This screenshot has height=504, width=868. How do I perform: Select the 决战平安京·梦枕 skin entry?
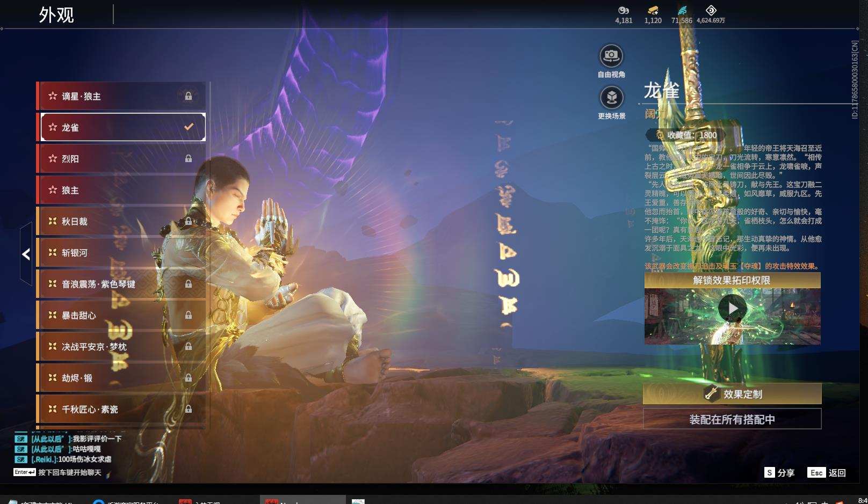coord(121,347)
